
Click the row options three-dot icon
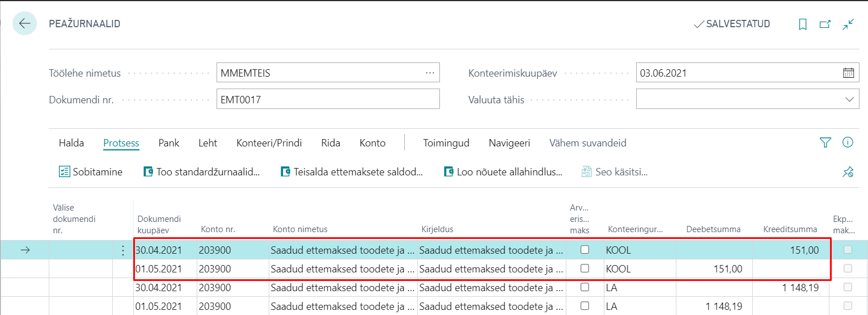[123, 250]
